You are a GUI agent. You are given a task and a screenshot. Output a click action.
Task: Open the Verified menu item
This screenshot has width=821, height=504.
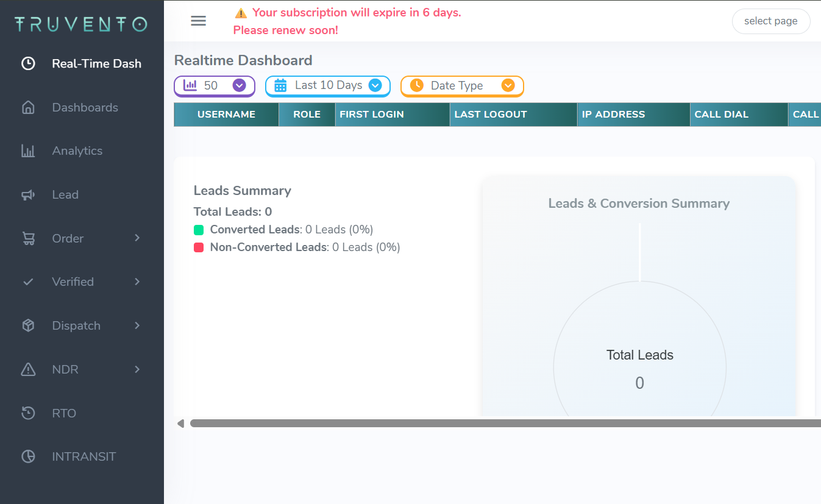73,282
